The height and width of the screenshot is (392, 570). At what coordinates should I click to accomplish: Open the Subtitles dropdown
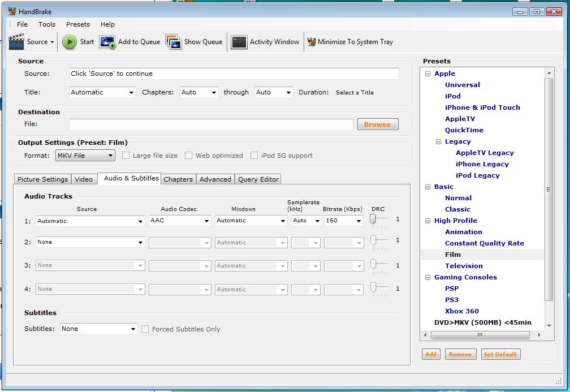98,329
